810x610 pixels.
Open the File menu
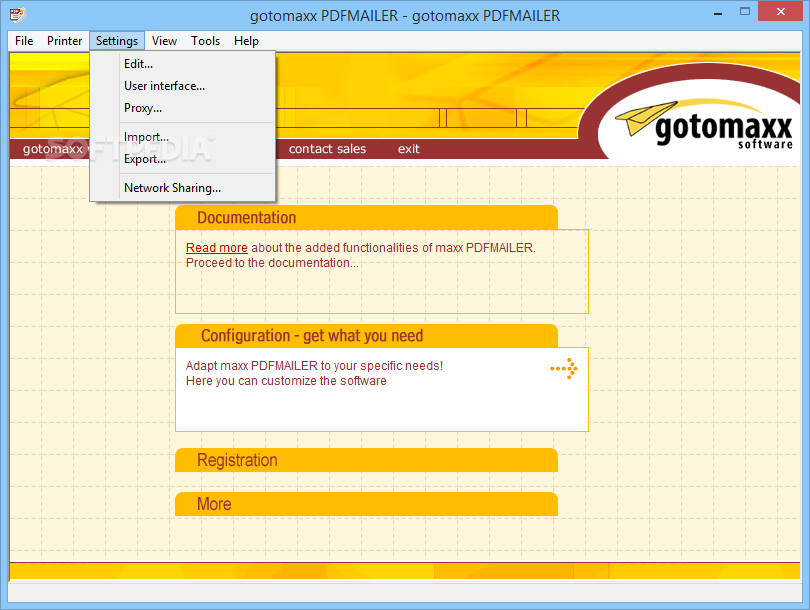(24, 41)
